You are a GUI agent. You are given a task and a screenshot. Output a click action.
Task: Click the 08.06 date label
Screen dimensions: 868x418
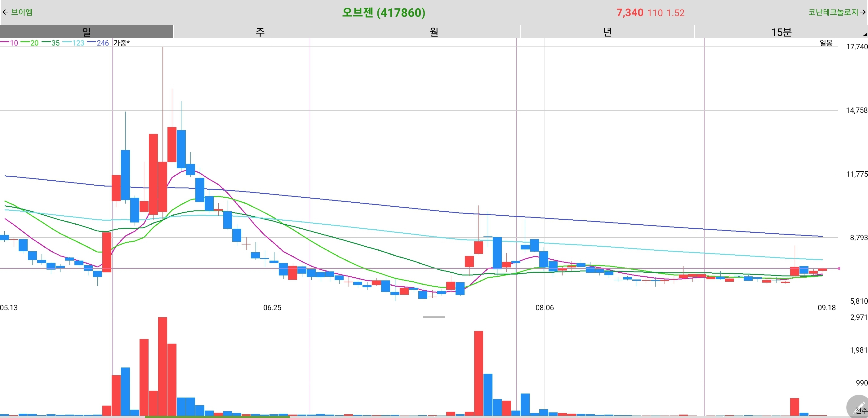[x=545, y=308]
